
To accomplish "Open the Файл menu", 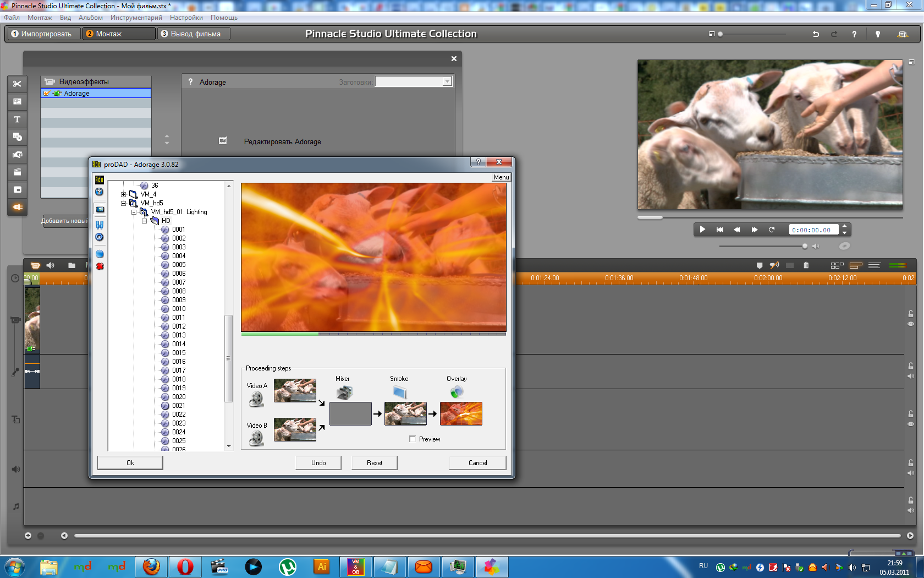I will [12, 18].
